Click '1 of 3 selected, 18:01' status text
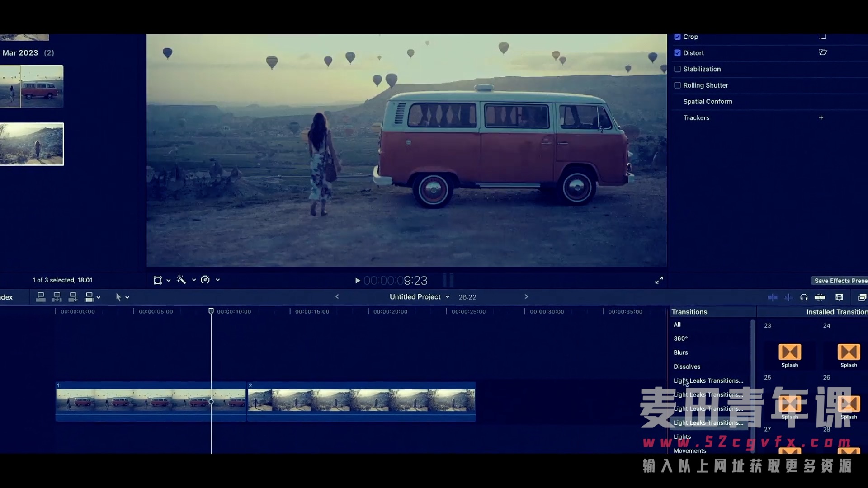 (x=62, y=280)
